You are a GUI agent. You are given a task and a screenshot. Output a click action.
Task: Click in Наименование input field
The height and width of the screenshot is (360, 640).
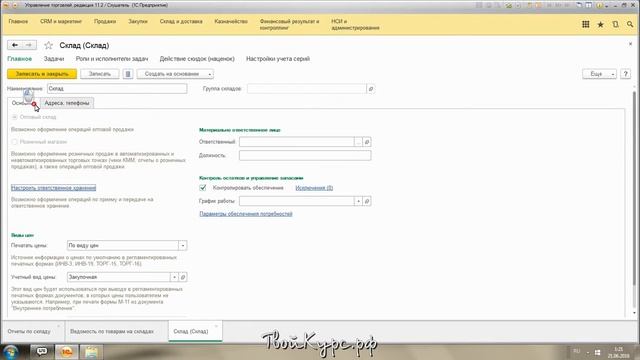117,89
